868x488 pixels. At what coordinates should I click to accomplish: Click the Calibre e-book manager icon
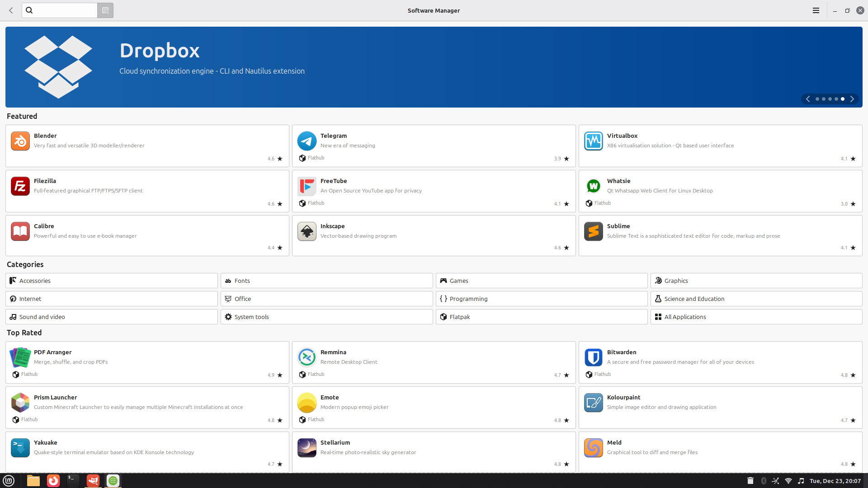(x=20, y=231)
